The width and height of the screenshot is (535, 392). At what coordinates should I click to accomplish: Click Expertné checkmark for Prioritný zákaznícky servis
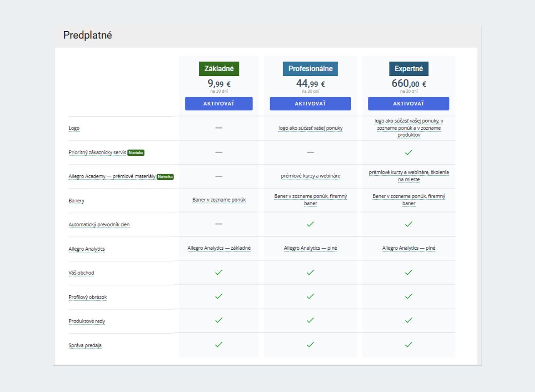click(x=408, y=153)
